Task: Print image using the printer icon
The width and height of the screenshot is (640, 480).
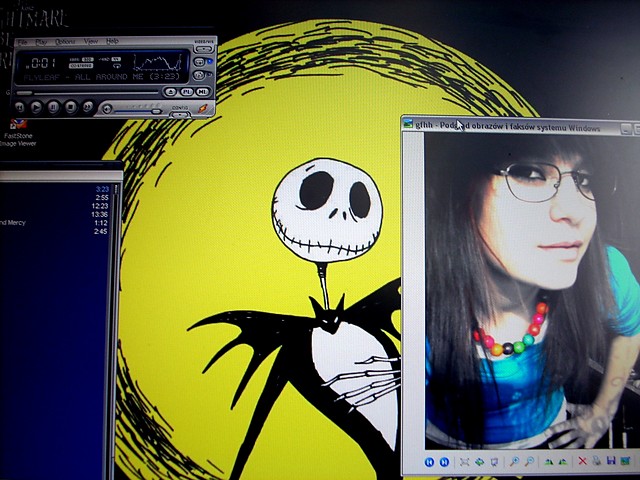Action: [597, 461]
